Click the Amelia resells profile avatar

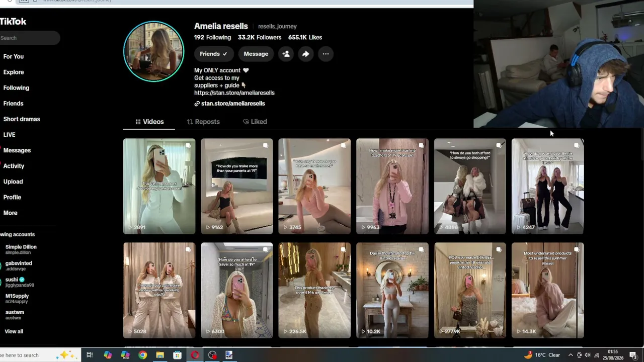pyautogui.click(x=154, y=51)
